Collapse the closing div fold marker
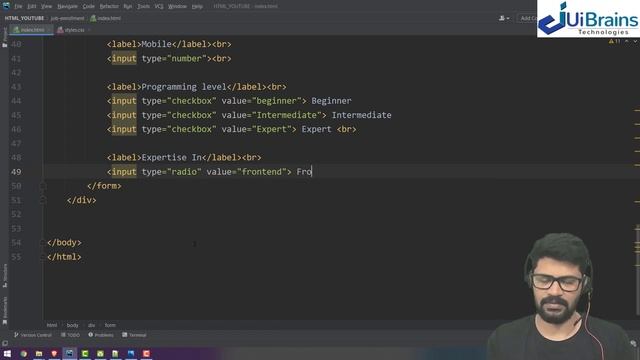Viewport: 640px width, 360px height. point(42,200)
